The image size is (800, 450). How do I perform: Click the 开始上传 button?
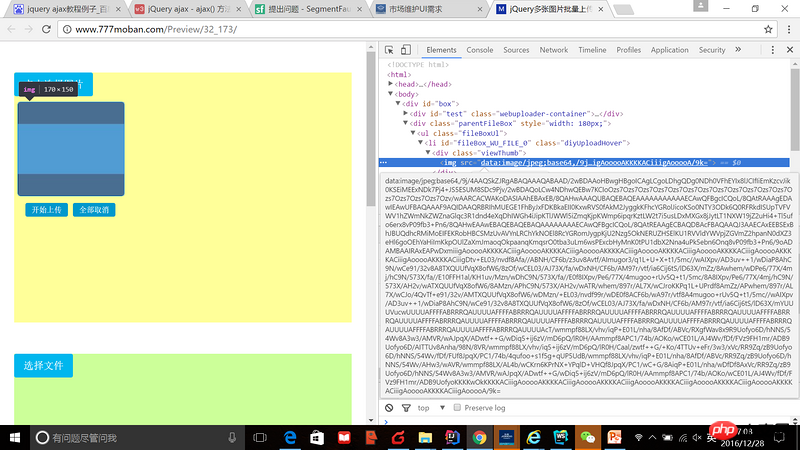[46, 210]
